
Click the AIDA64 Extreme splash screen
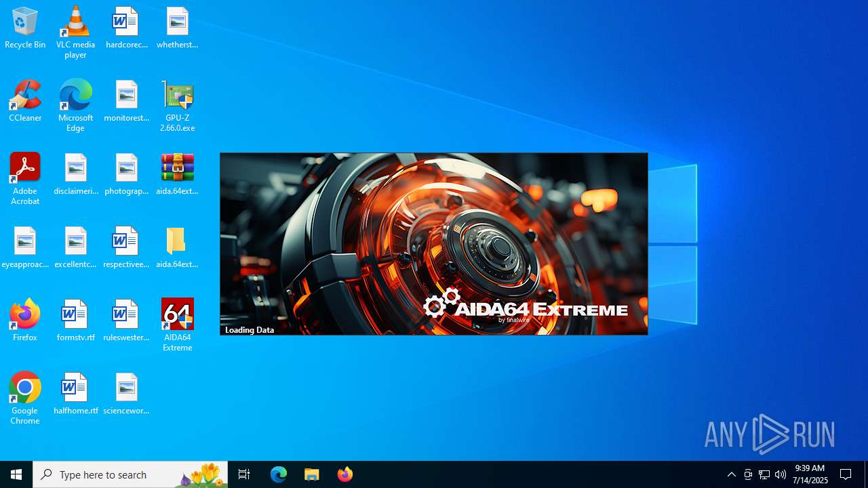click(433, 244)
